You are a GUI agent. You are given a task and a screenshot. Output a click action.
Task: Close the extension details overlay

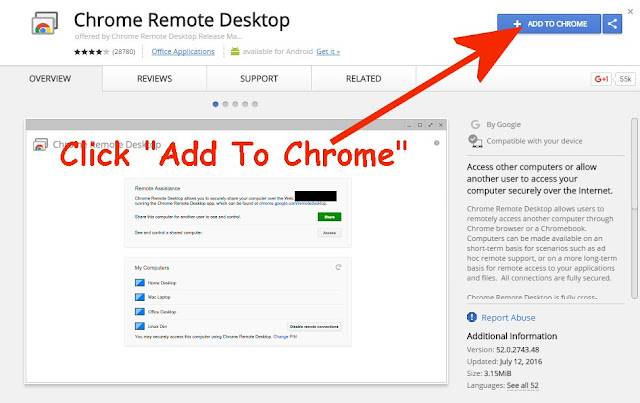(x=630, y=11)
